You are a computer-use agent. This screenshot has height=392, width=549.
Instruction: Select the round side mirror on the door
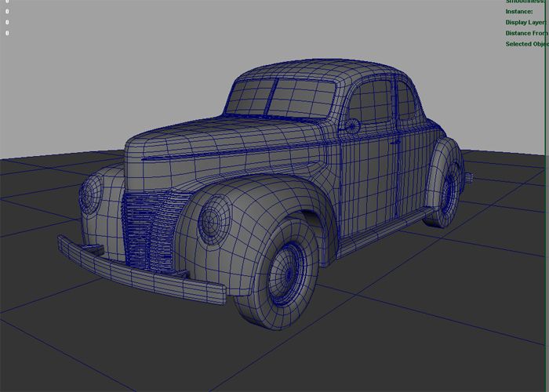[x=352, y=126]
